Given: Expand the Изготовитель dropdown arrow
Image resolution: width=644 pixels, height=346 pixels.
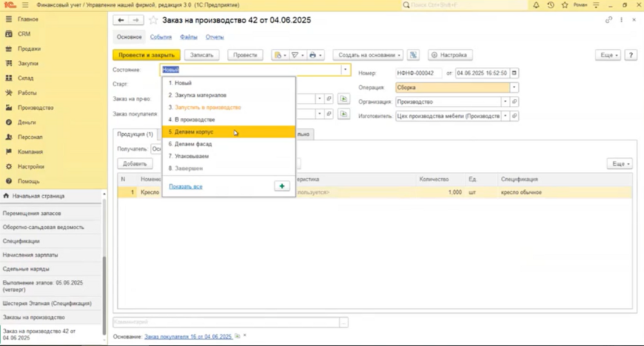Looking at the screenshot, I should 505,116.
